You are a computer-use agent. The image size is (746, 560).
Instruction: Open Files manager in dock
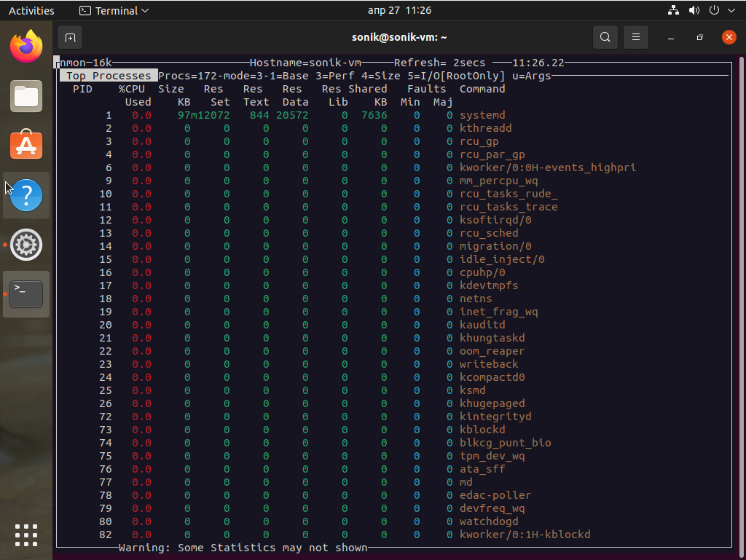(26, 96)
